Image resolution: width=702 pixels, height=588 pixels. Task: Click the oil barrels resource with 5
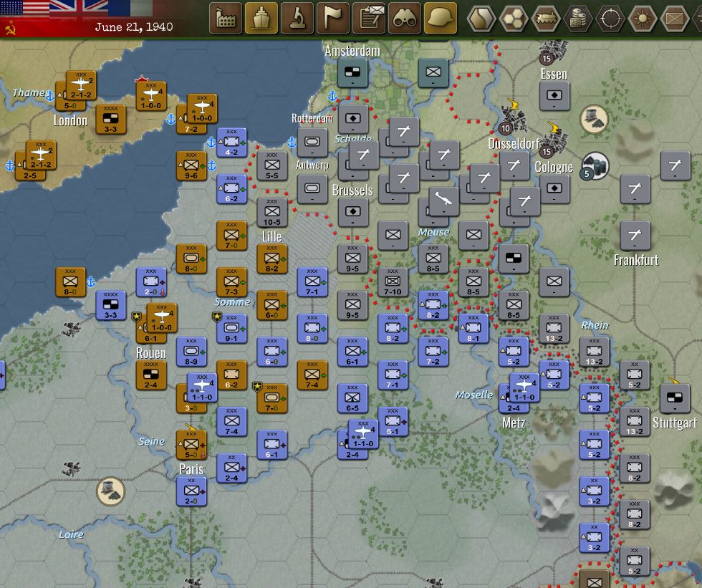pyautogui.click(x=595, y=166)
